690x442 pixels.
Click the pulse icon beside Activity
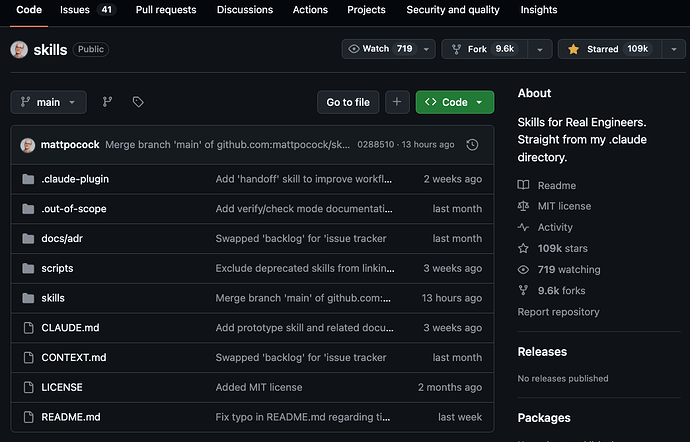coord(523,227)
